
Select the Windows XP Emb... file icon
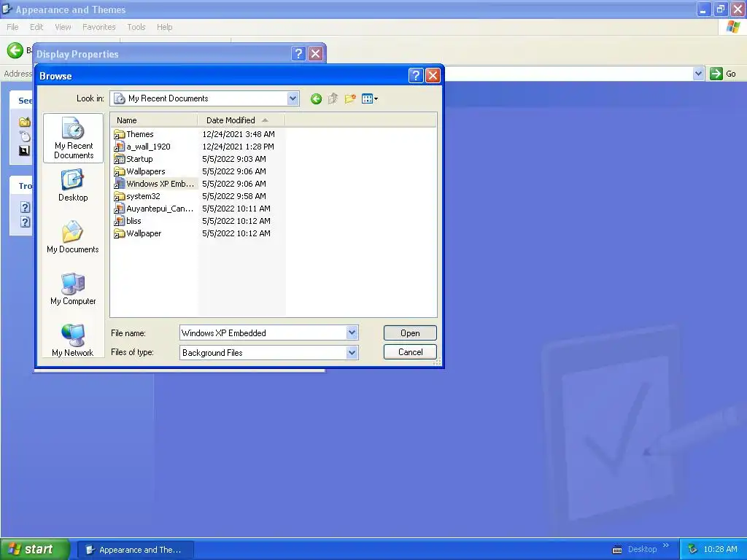[x=119, y=184]
